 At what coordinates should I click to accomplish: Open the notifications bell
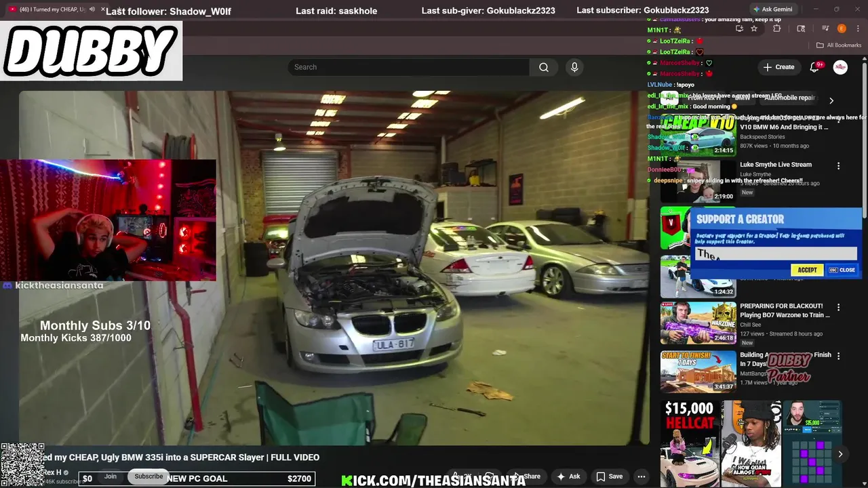[815, 67]
